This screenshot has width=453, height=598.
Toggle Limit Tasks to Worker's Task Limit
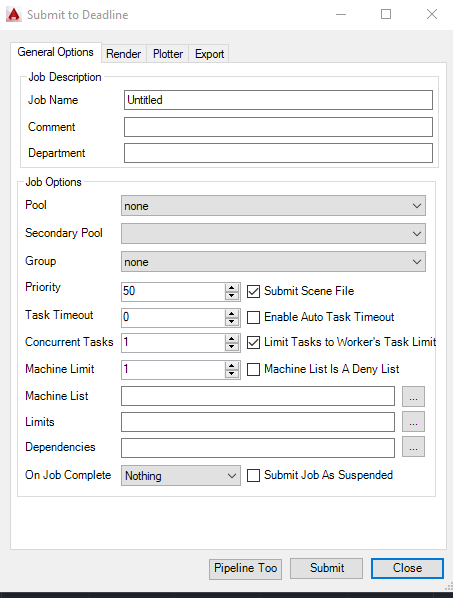[x=254, y=342]
